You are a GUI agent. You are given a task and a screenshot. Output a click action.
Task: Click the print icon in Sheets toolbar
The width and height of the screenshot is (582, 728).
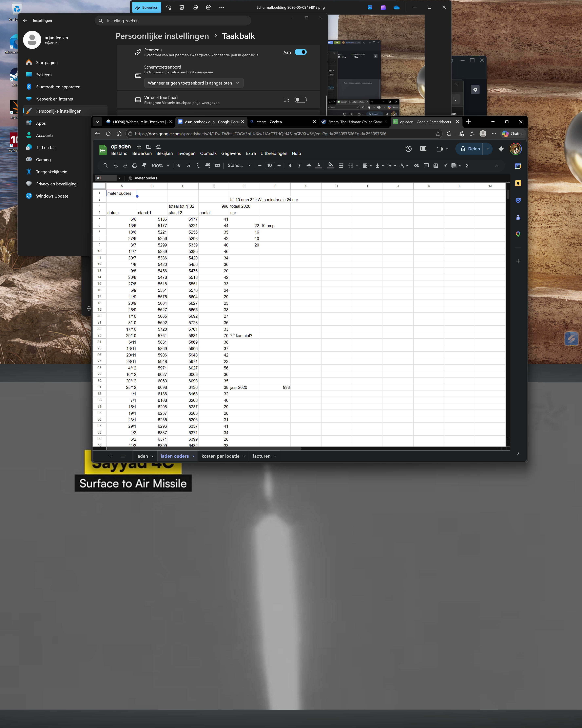point(135,165)
